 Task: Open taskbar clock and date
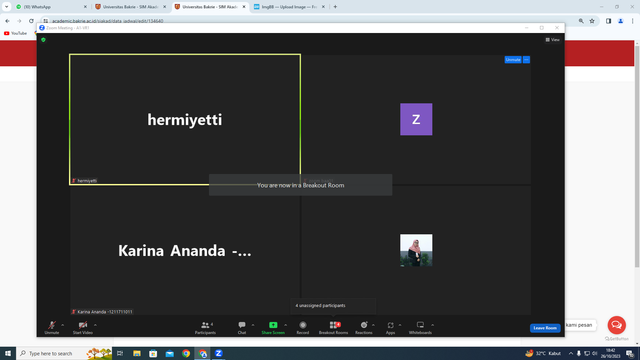(x=610, y=353)
